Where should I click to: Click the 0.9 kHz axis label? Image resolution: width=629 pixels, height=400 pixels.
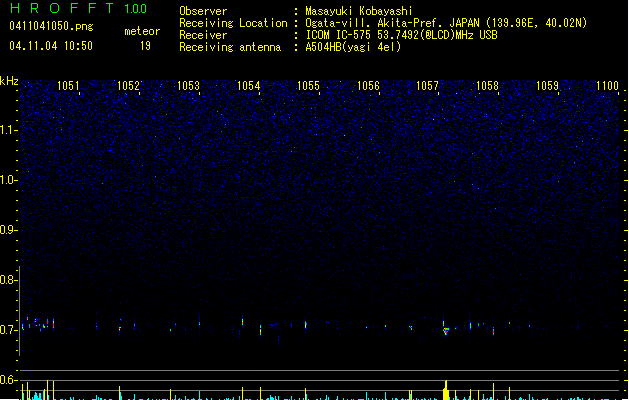(x=8, y=230)
